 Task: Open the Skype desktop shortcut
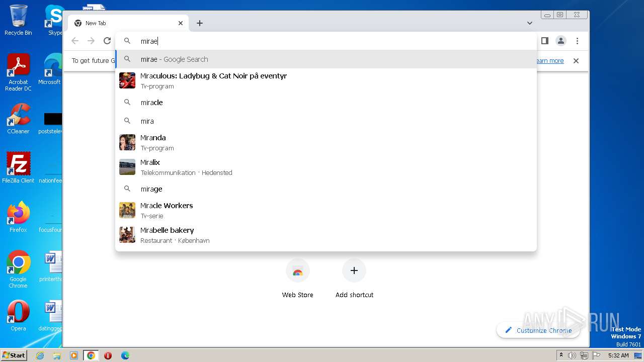pyautogui.click(x=54, y=20)
